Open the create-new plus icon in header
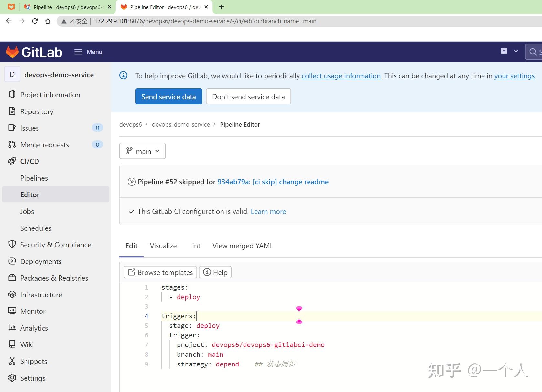Image resolution: width=542 pixels, height=392 pixels. [504, 51]
